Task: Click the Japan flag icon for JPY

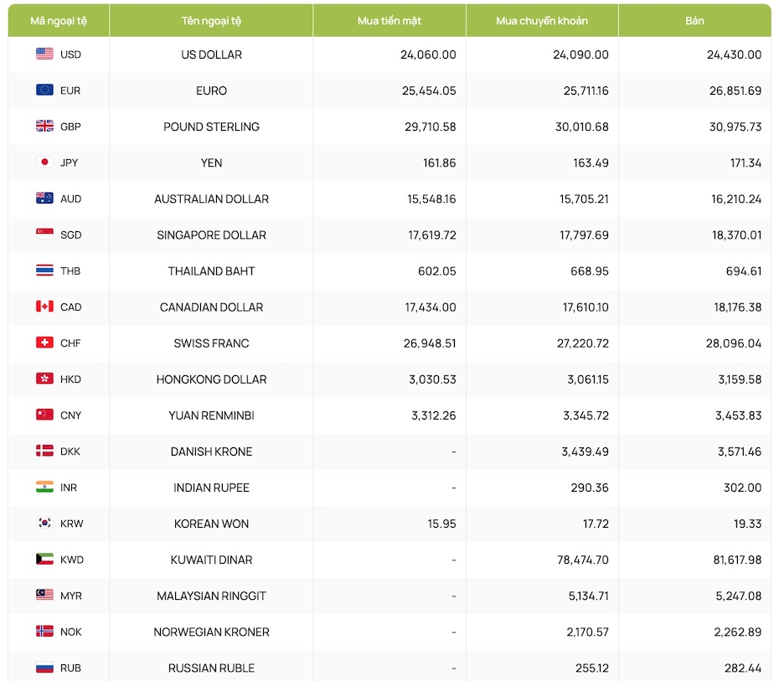Action: pyautogui.click(x=44, y=163)
